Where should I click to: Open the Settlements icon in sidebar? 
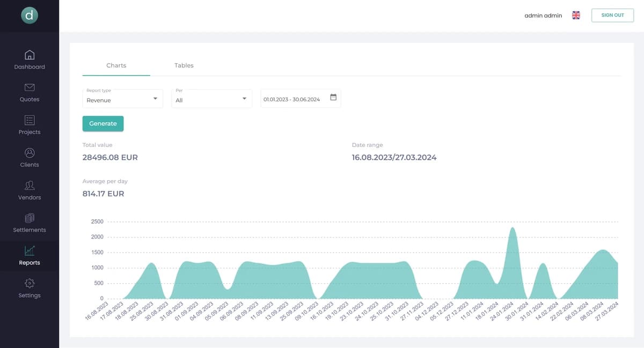click(x=30, y=218)
